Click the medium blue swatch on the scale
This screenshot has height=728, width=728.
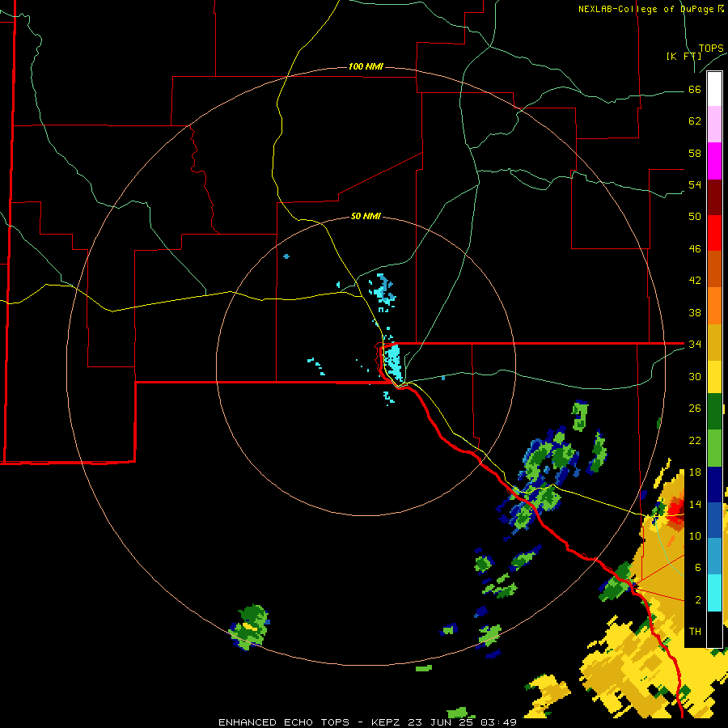coord(714,520)
